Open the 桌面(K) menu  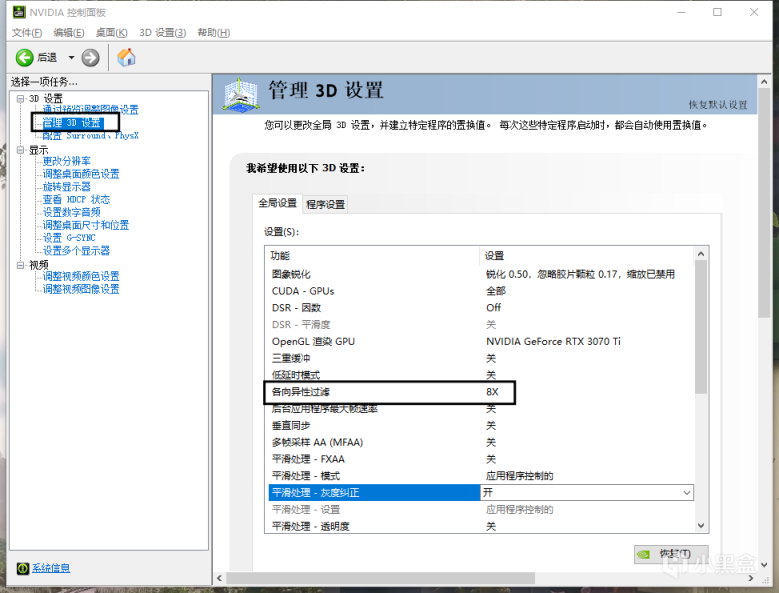[x=111, y=33]
